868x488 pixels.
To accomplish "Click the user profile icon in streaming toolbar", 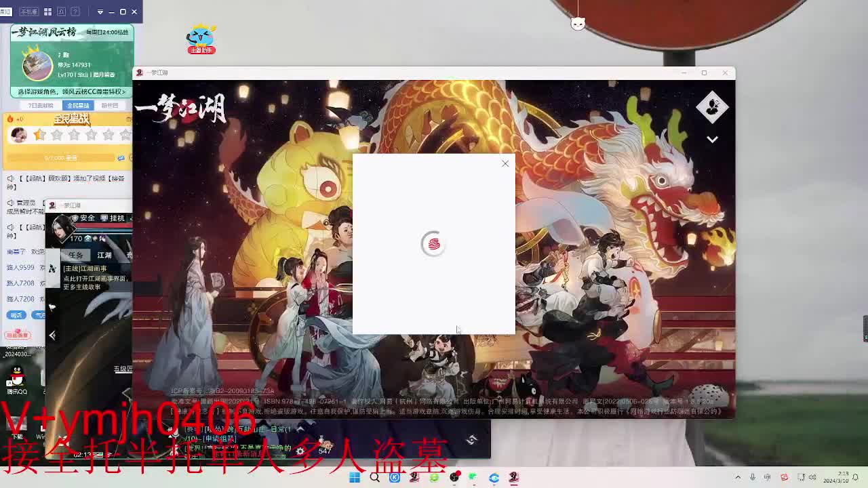I will 61,12.
